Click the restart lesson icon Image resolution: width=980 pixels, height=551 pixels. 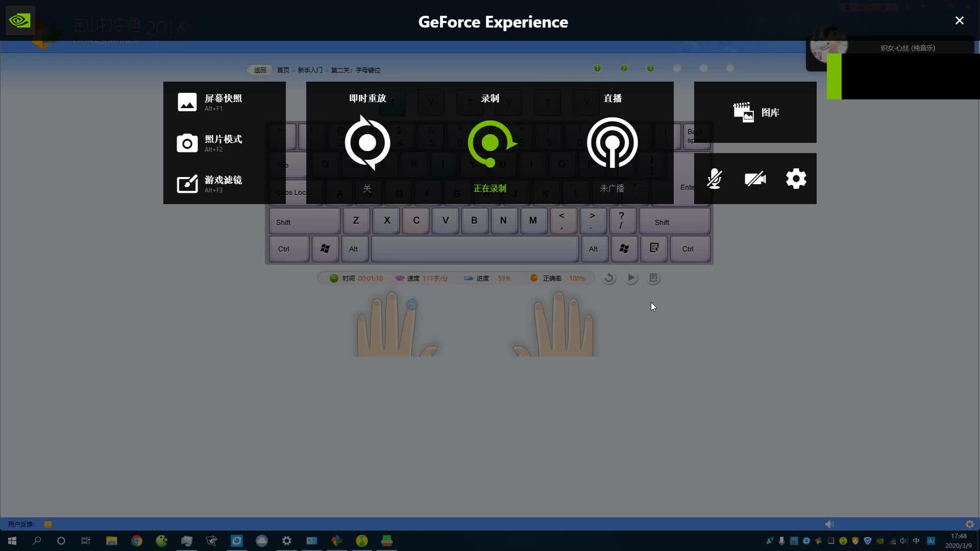[609, 278]
